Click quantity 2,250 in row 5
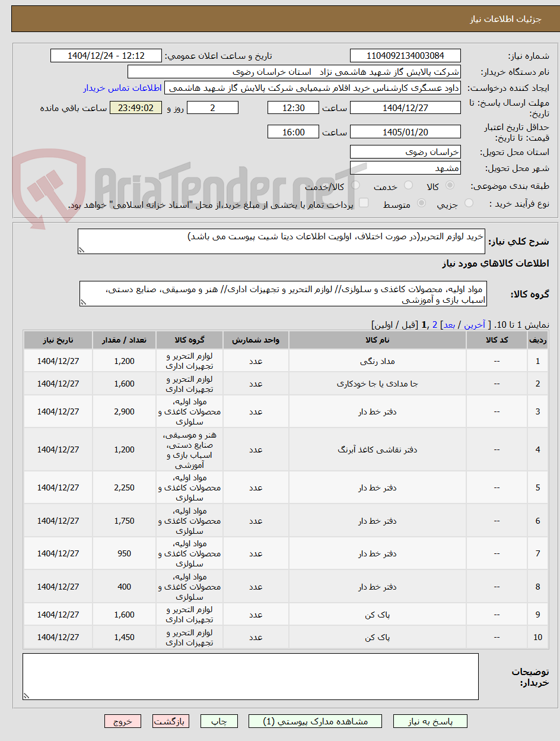The height and width of the screenshot is (741, 560). tap(125, 487)
